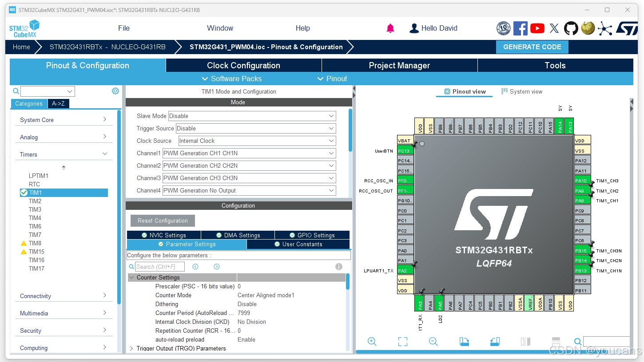Screen dimensions: 644x362
Task: Click the peripheral search combo box
Action: [48, 91]
